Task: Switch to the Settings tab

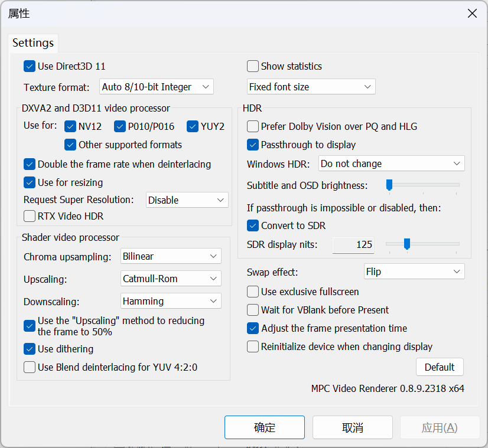Action: [33, 43]
